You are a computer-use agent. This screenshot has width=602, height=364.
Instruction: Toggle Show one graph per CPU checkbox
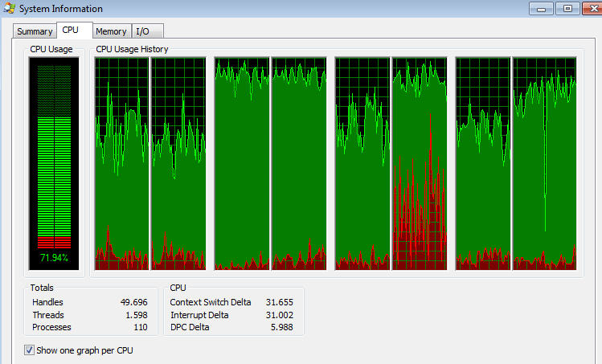[30, 350]
